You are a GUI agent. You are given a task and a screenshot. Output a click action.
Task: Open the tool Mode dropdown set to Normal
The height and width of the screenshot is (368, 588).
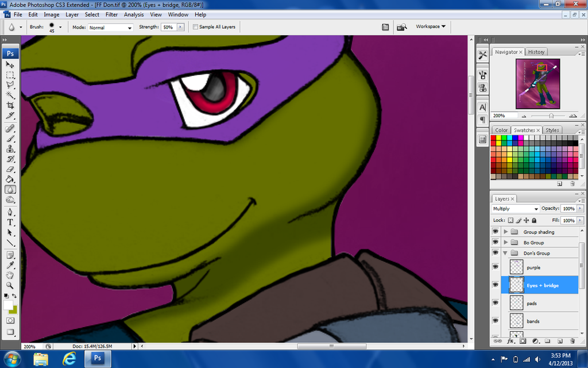tap(110, 28)
